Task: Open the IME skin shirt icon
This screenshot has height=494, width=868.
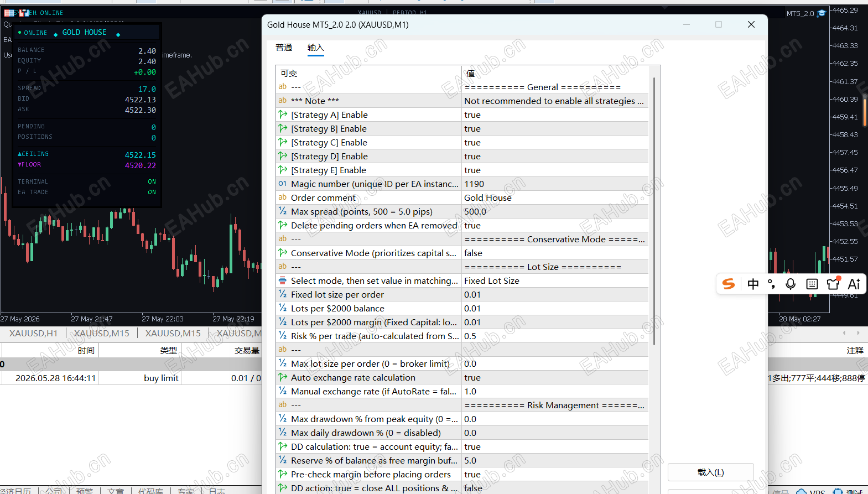Action: pyautogui.click(x=833, y=283)
